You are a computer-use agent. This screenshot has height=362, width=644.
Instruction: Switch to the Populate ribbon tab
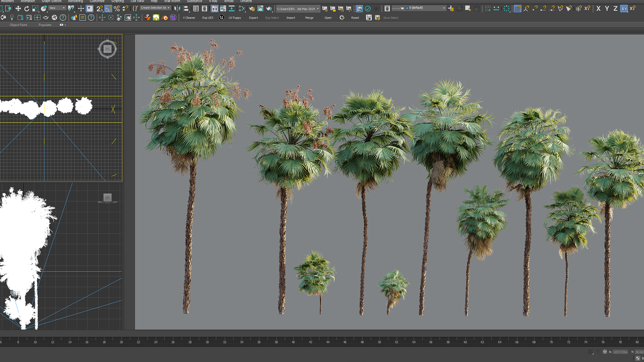tap(45, 25)
